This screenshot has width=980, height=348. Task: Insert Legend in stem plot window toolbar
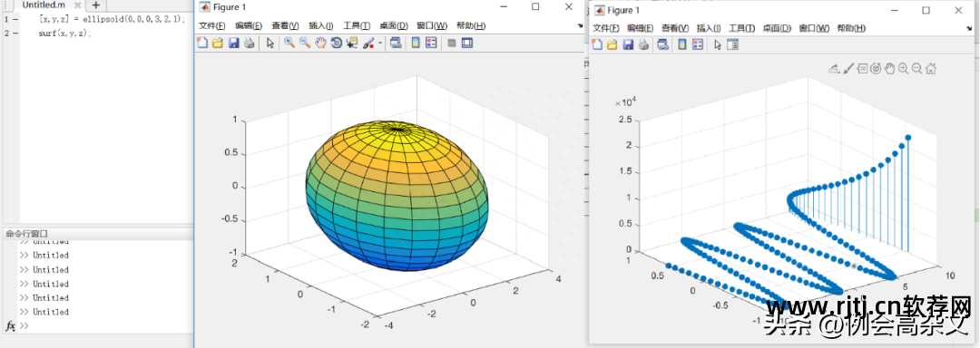tap(698, 44)
